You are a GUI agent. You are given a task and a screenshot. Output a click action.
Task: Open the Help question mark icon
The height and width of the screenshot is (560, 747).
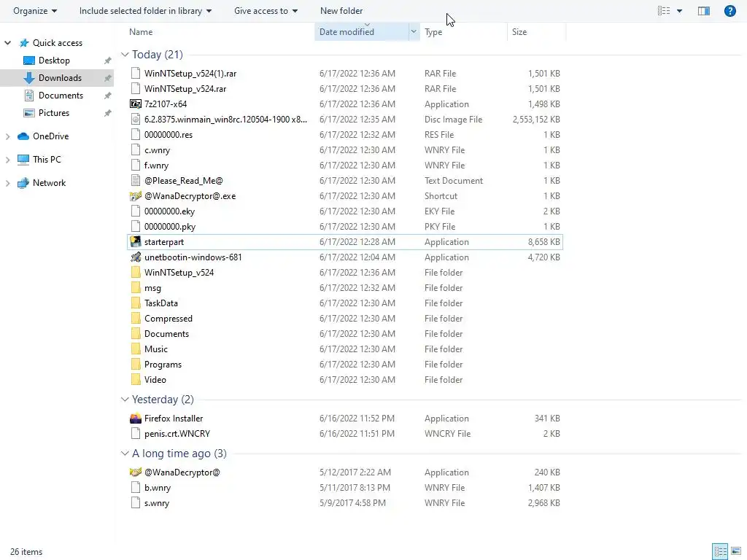[729, 10]
